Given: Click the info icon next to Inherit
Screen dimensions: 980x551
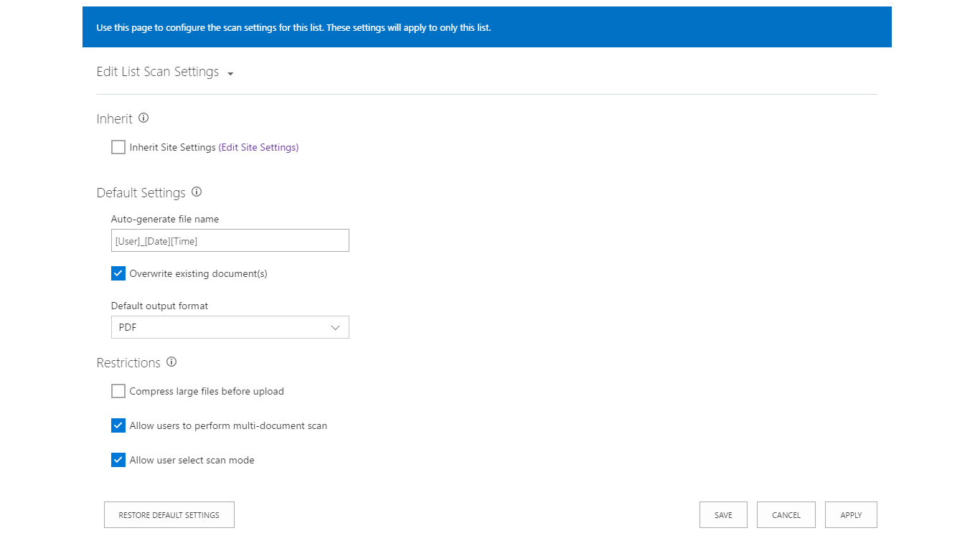Looking at the screenshot, I should (143, 118).
